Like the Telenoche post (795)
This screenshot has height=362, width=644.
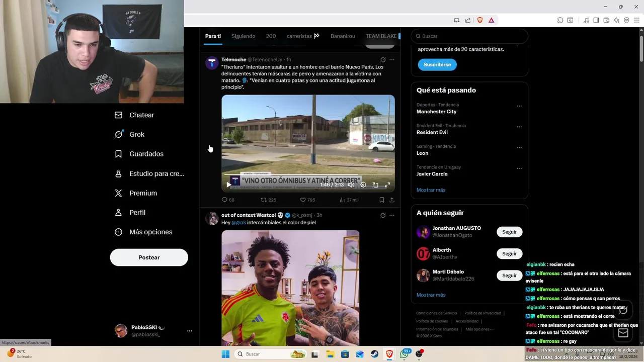307,200
